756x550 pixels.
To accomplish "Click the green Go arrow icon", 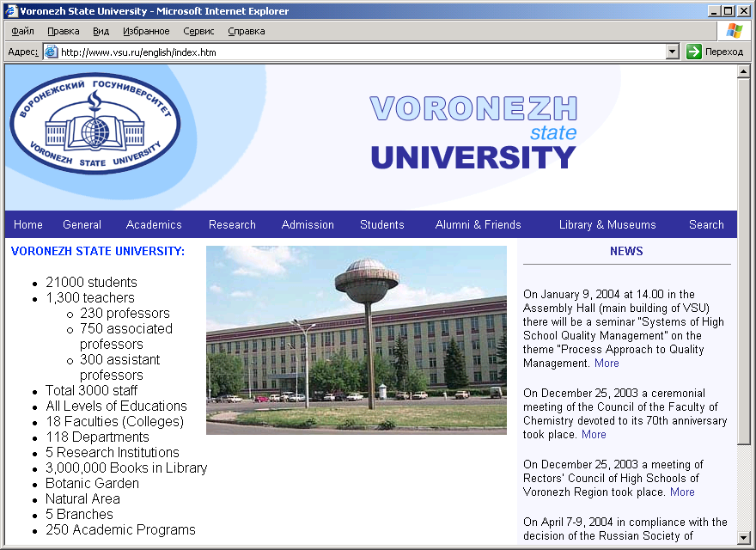I will click(694, 52).
